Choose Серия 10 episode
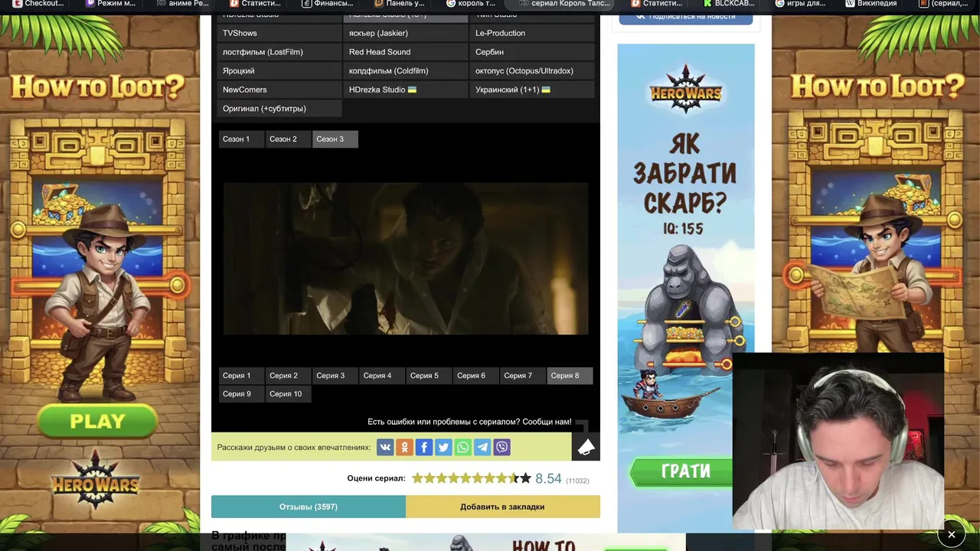This screenshot has width=980, height=551. point(288,394)
